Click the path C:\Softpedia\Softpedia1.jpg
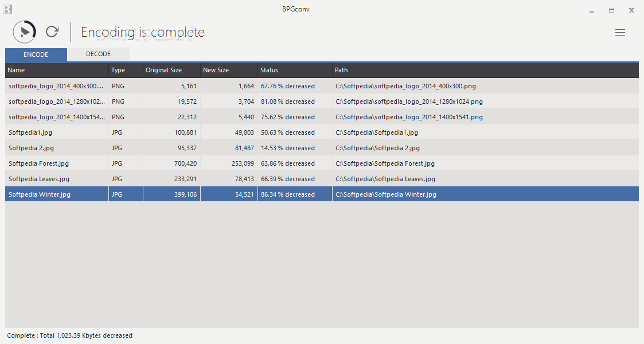The height and width of the screenshot is (344, 644). (x=377, y=132)
